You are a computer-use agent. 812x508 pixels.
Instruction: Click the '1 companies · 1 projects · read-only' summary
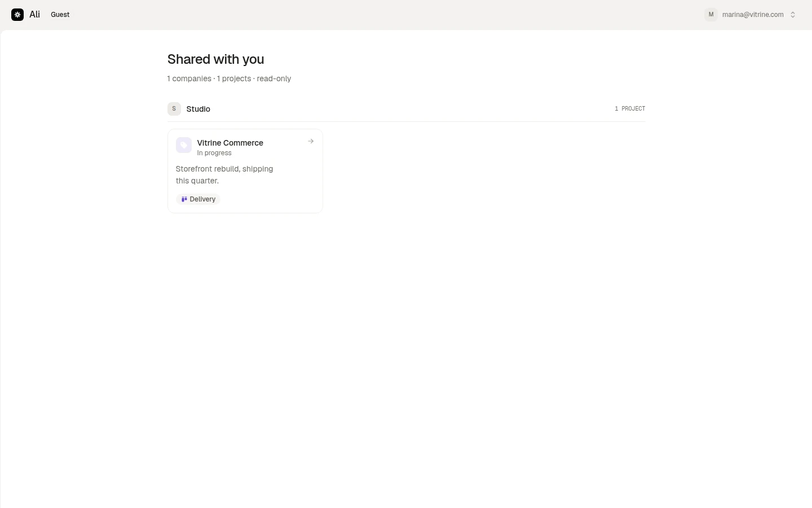pyautogui.click(x=229, y=78)
